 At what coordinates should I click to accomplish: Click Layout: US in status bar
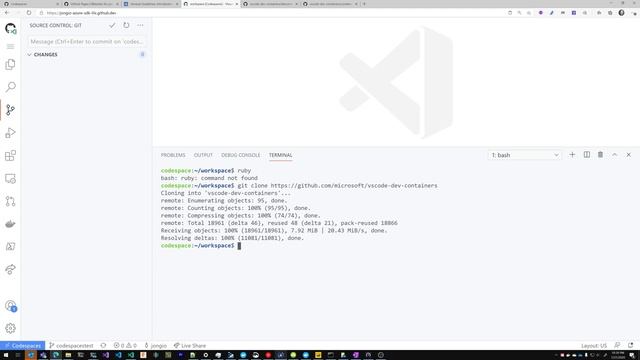pos(594,346)
